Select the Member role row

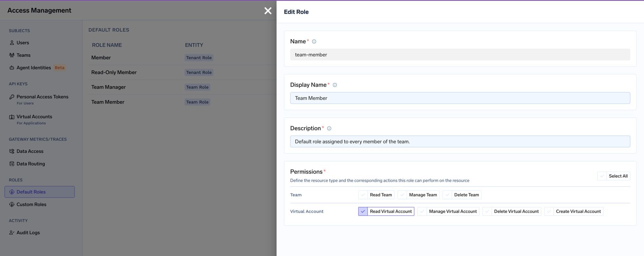click(183, 58)
